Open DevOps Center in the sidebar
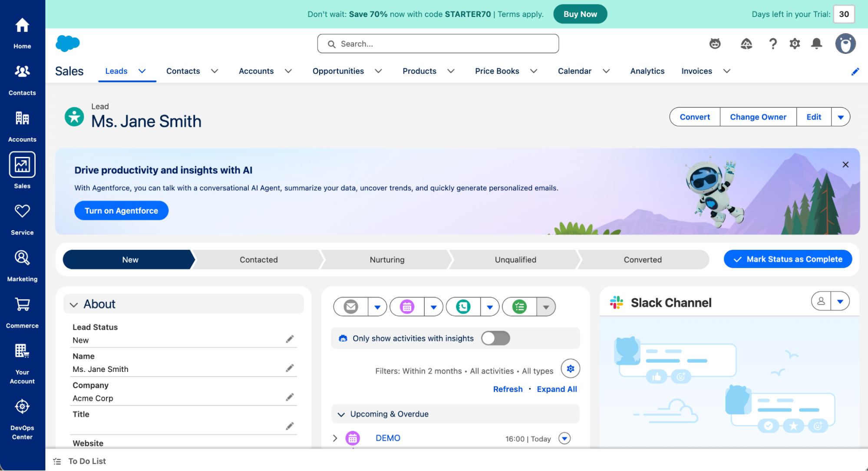868x471 pixels. pos(22,419)
